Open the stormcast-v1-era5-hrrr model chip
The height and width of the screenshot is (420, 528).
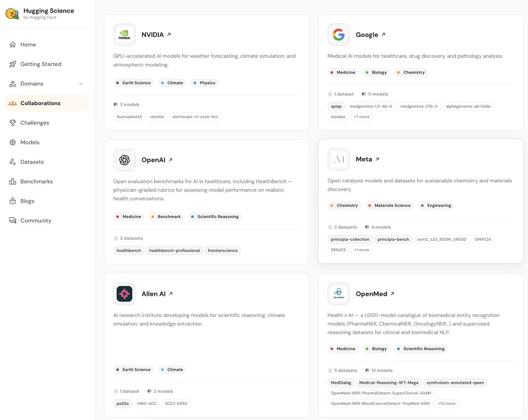[195, 117]
